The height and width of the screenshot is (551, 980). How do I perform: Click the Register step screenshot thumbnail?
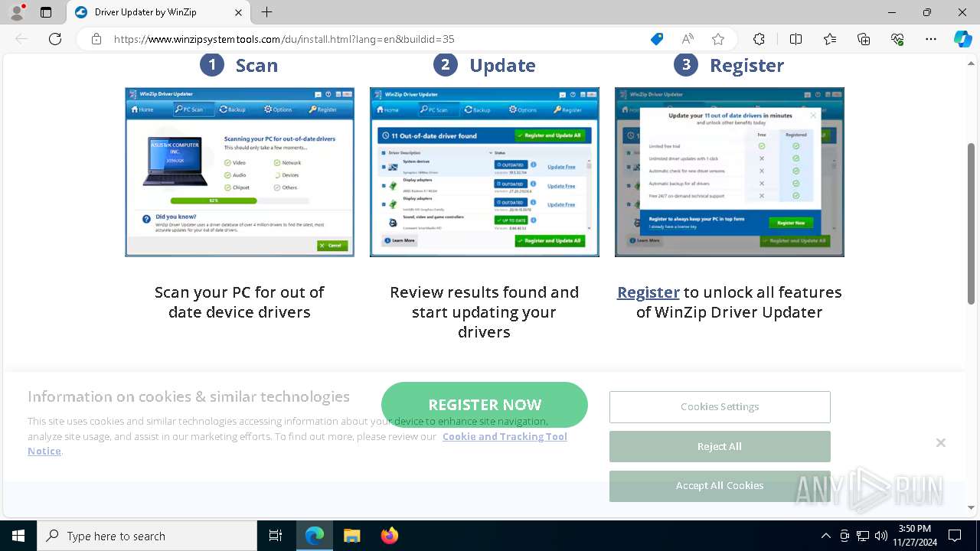pyautogui.click(x=730, y=171)
